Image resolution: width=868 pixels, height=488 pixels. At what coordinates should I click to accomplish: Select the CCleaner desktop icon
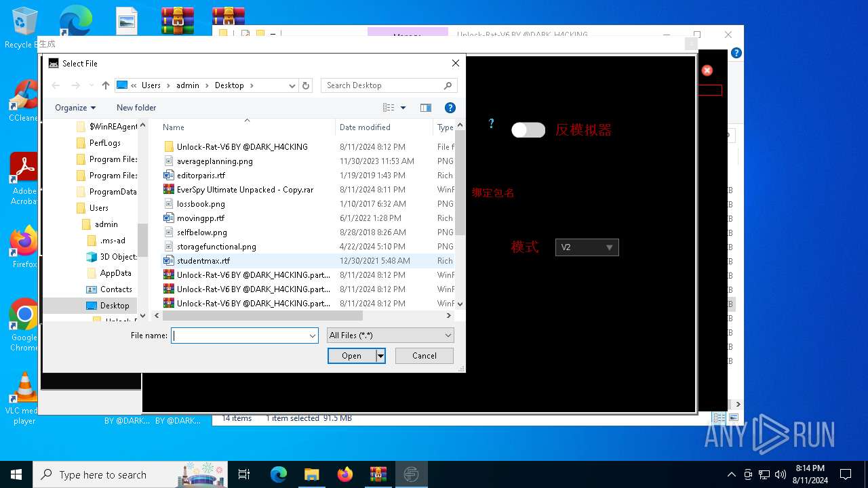24,101
